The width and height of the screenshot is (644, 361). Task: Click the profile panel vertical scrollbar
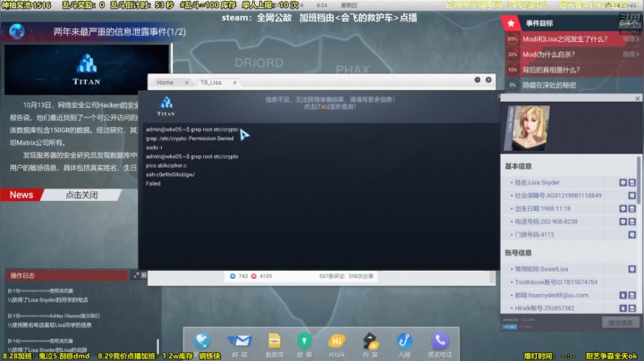pos(639,180)
